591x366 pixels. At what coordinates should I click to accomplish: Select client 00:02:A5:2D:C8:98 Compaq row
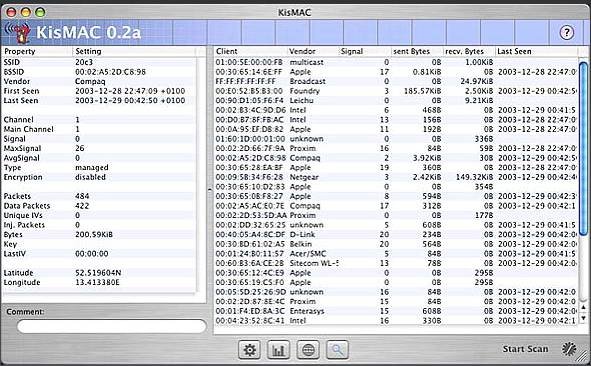pyautogui.click(x=396, y=158)
